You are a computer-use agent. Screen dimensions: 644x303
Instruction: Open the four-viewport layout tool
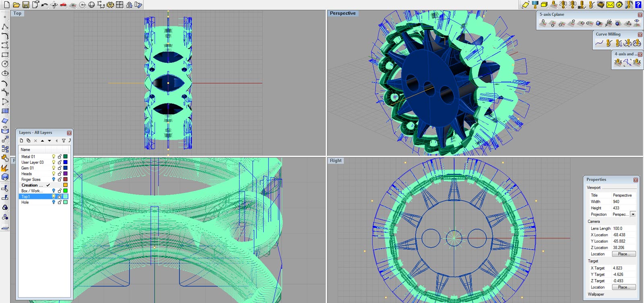pos(120,5)
